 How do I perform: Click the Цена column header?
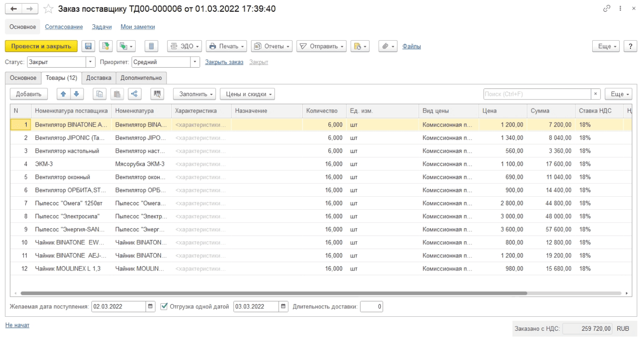(503, 111)
